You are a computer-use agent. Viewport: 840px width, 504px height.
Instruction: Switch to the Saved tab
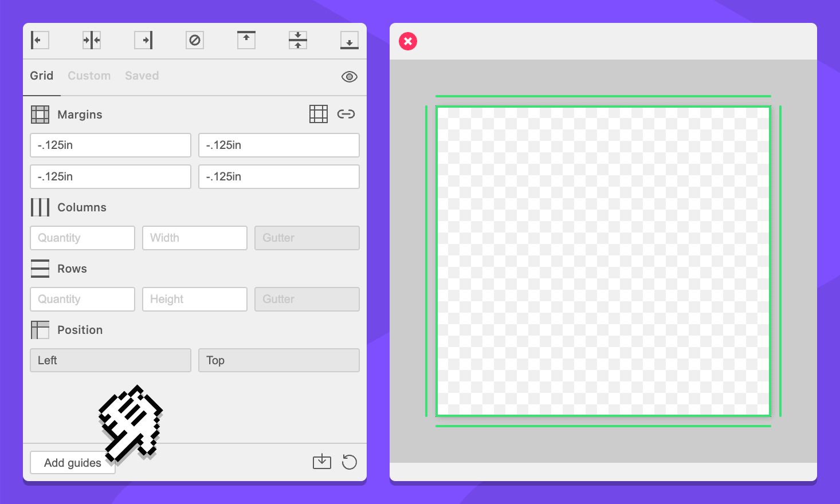pos(142,76)
